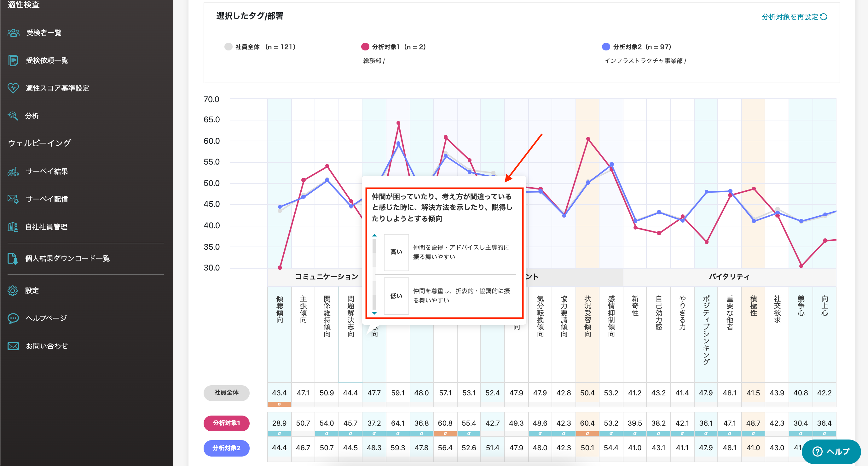
Task: Toggle the 社員全体 gray legend series
Action: (229, 47)
